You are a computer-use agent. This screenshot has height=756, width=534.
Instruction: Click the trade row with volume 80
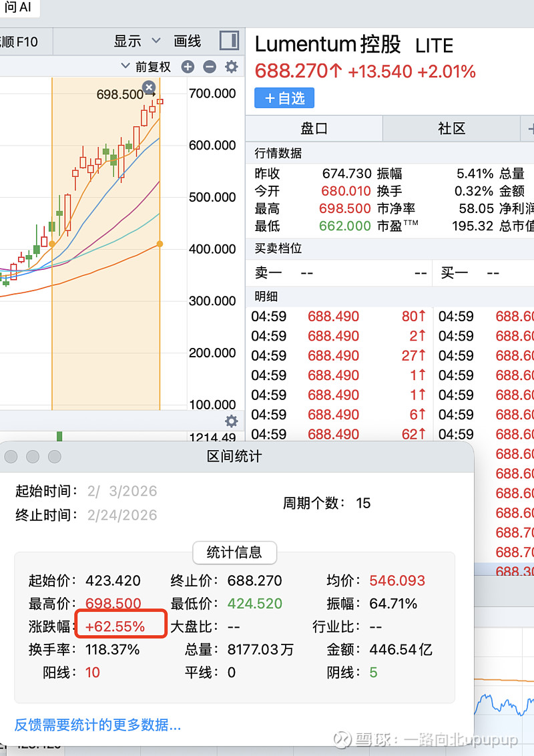pos(339,317)
